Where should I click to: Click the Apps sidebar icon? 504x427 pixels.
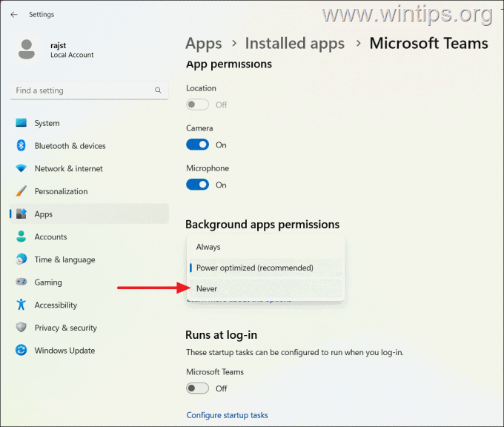[21, 213]
